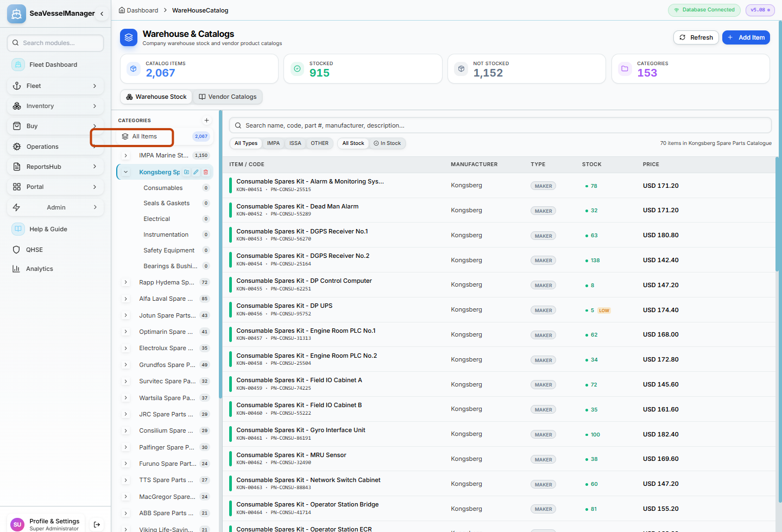This screenshot has width=782, height=532.
Task: Click the QHSE shield icon
Action: click(x=16, y=250)
